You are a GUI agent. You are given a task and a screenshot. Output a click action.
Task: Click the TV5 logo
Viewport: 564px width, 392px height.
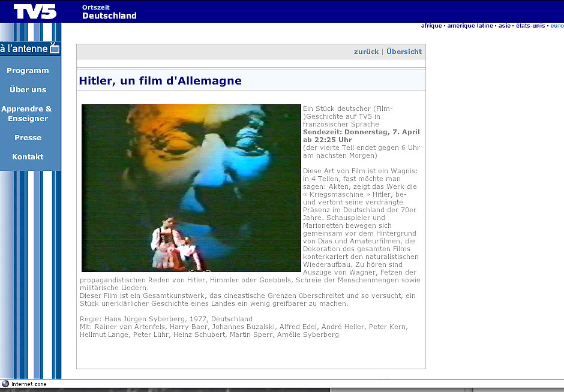(35, 11)
